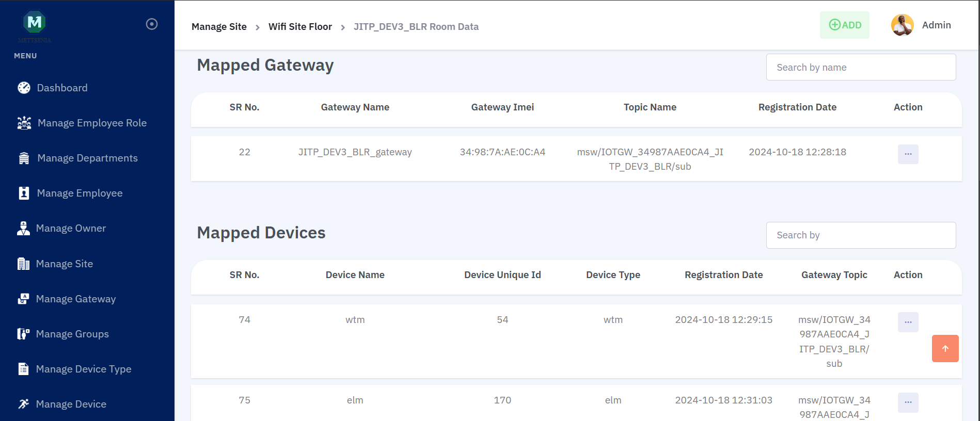
Task: Focus the Mapped Gateway search by name field
Action: pos(861,67)
